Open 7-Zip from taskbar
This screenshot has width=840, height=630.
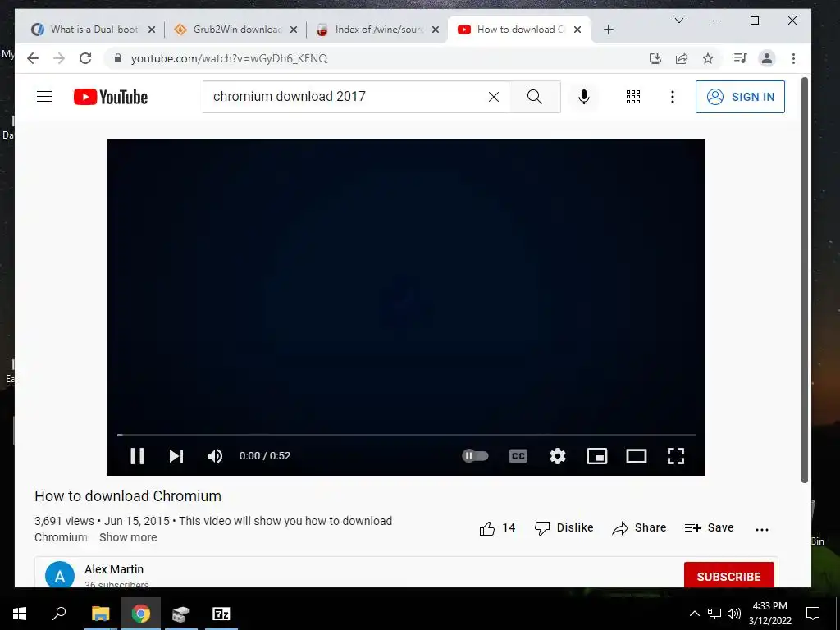tap(221, 614)
